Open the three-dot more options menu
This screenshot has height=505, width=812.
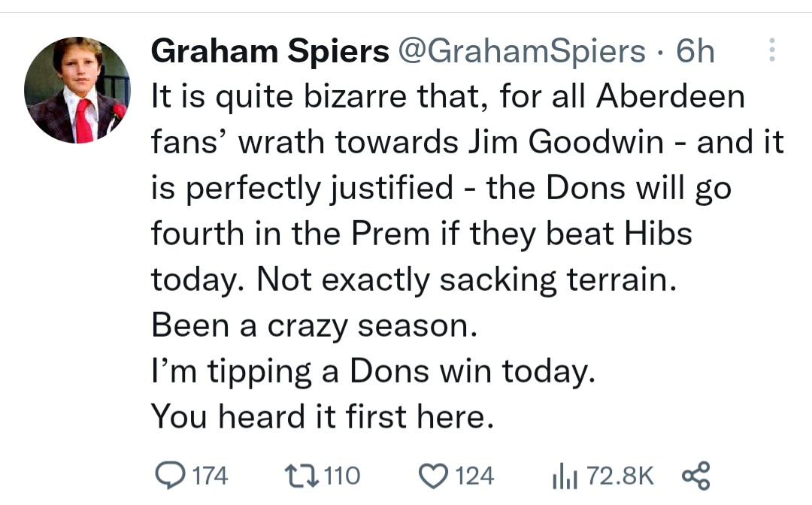point(771,52)
